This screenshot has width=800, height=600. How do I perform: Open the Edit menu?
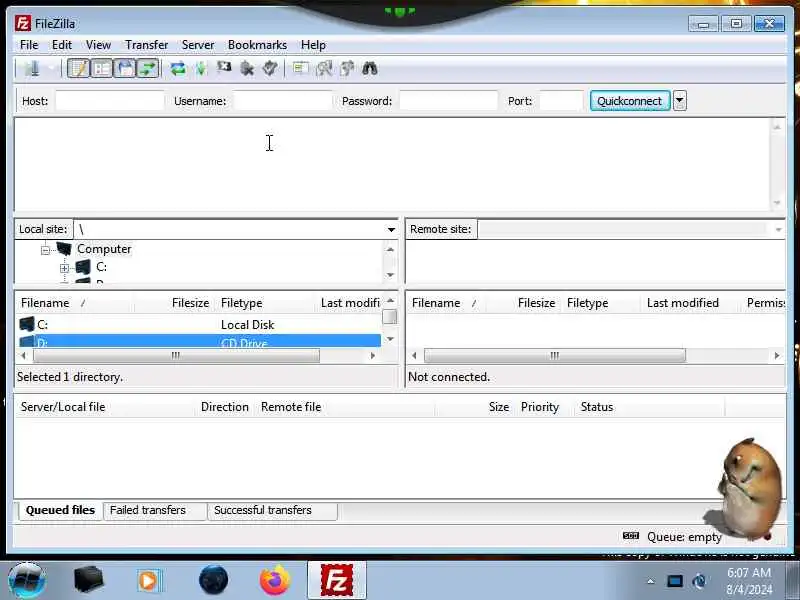(x=62, y=45)
